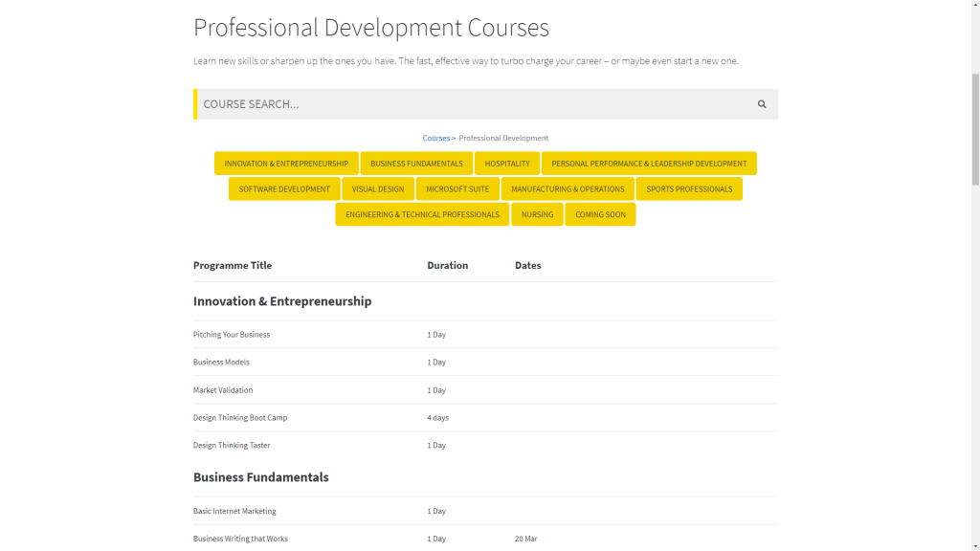Open the Basic Internet Marketing course
980x551 pixels.
234,511
